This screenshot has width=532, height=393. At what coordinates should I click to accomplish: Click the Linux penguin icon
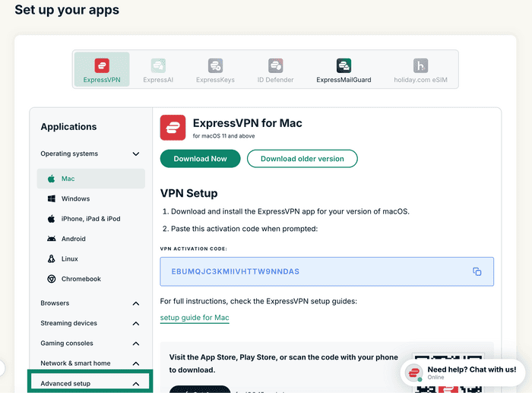click(x=51, y=258)
